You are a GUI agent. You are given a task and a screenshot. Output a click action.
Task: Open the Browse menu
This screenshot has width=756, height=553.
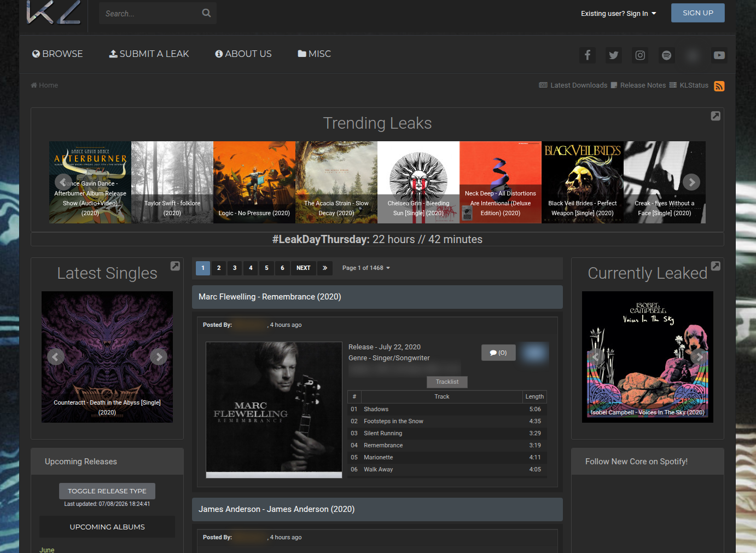57,54
